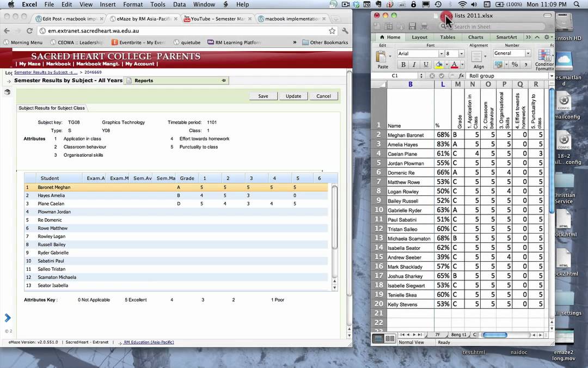Collapse the Excel ribbon with caret
588x368 pixels.
point(537,37)
